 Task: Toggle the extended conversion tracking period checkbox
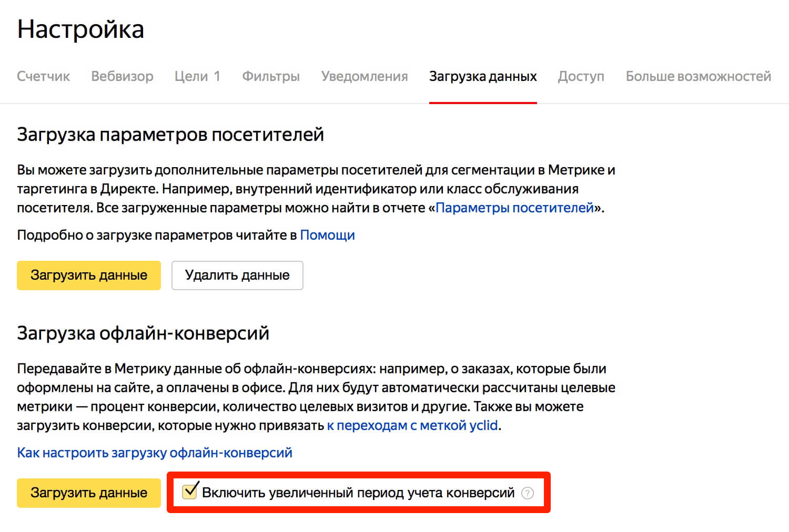189,492
